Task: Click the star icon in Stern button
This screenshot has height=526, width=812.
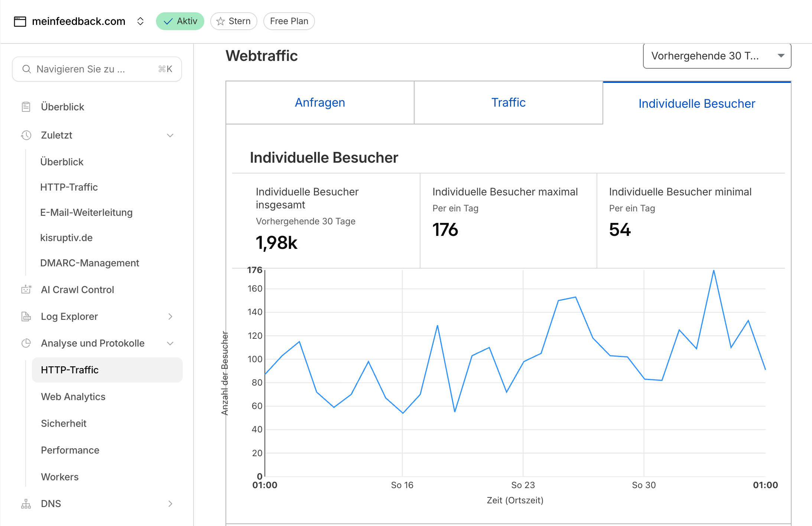Action: pos(221,22)
